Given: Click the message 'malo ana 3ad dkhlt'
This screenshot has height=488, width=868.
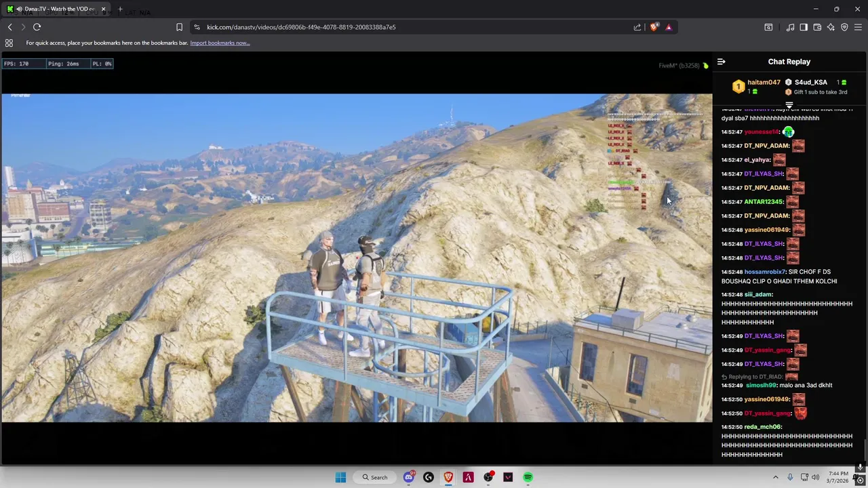Looking at the screenshot, I should point(806,386).
